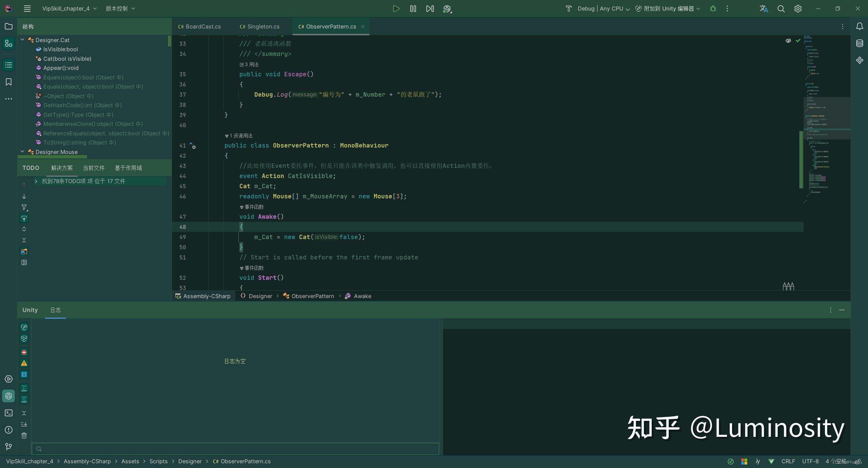The width and height of the screenshot is (868, 468).
Task: Open search everywhere with the magnifier icon
Action: [781, 8]
